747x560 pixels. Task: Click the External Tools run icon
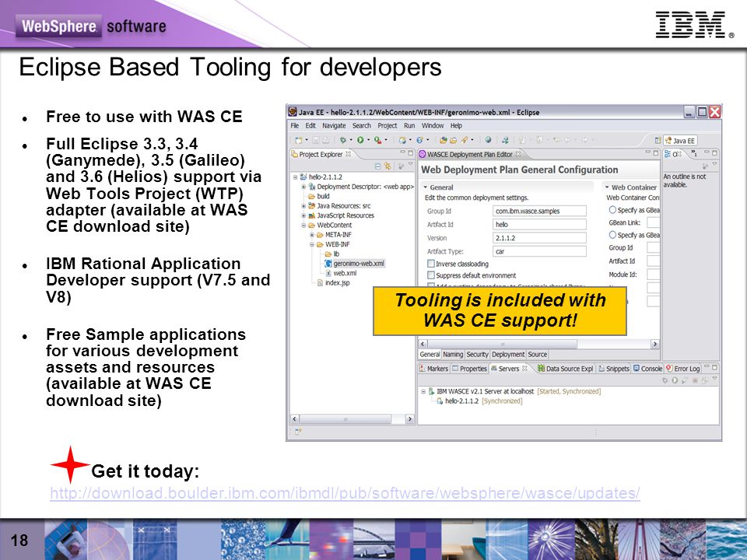point(377,140)
